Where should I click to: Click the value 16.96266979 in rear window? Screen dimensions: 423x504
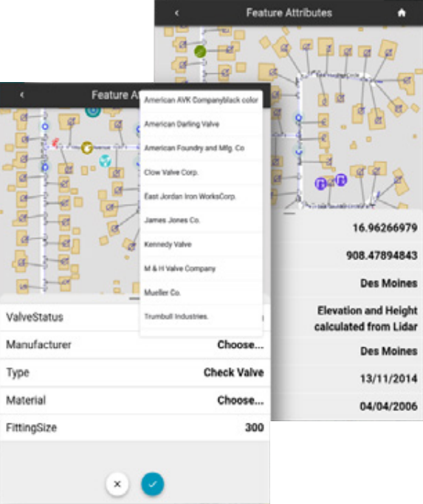pos(385,228)
